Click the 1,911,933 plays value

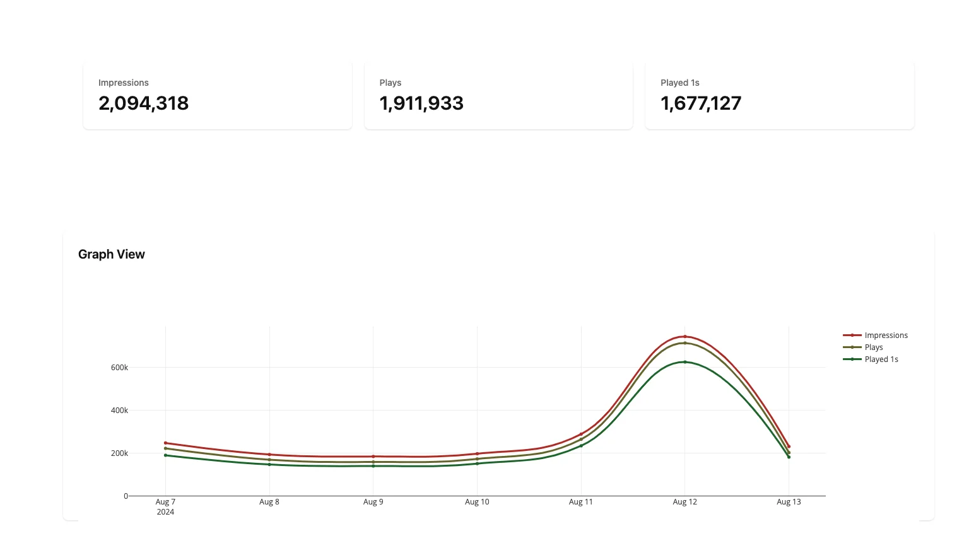[421, 103]
